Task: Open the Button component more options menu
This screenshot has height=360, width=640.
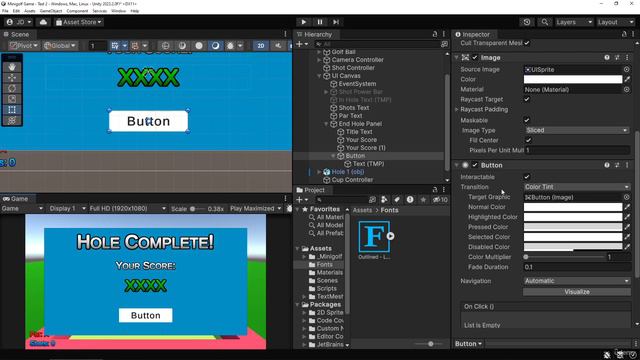Action: click(x=627, y=165)
